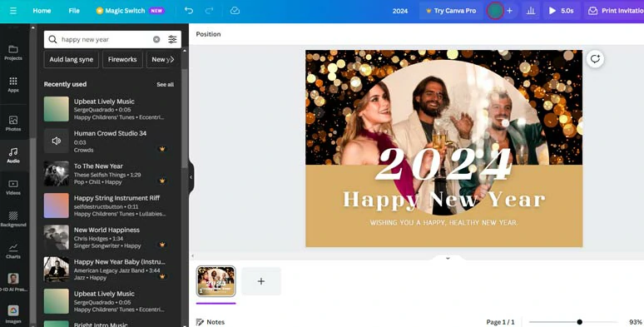Click the Human Crowd Studio 34 speaker icon
This screenshot has width=644, height=327.
[x=57, y=141]
